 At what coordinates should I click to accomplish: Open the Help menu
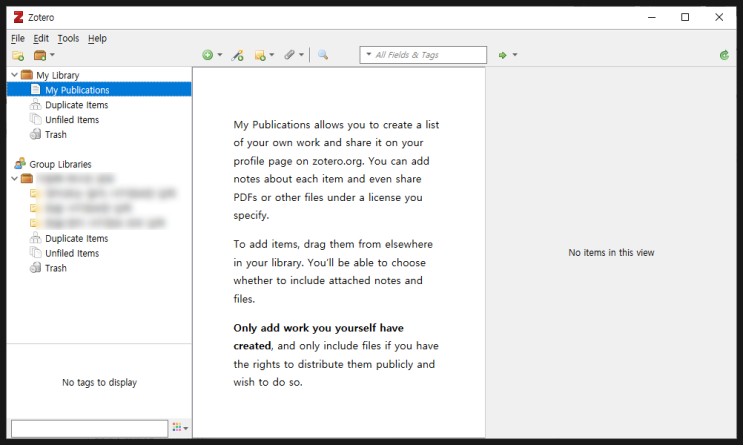97,38
